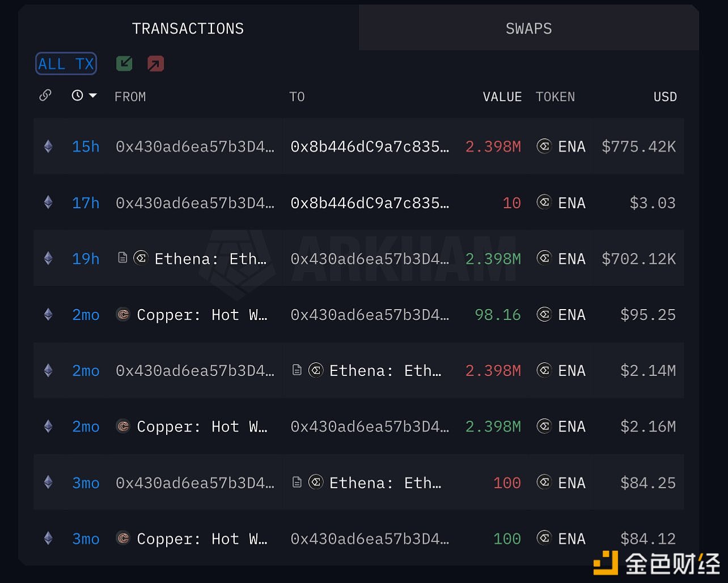
Task: Open the 3mo link in $84.25 row
Action: [x=86, y=483]
